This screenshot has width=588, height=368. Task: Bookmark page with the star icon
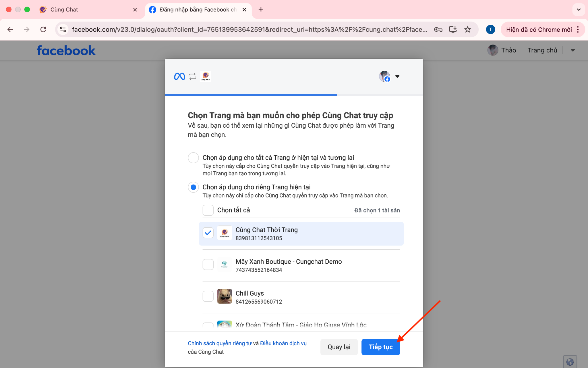pos(468,29)
